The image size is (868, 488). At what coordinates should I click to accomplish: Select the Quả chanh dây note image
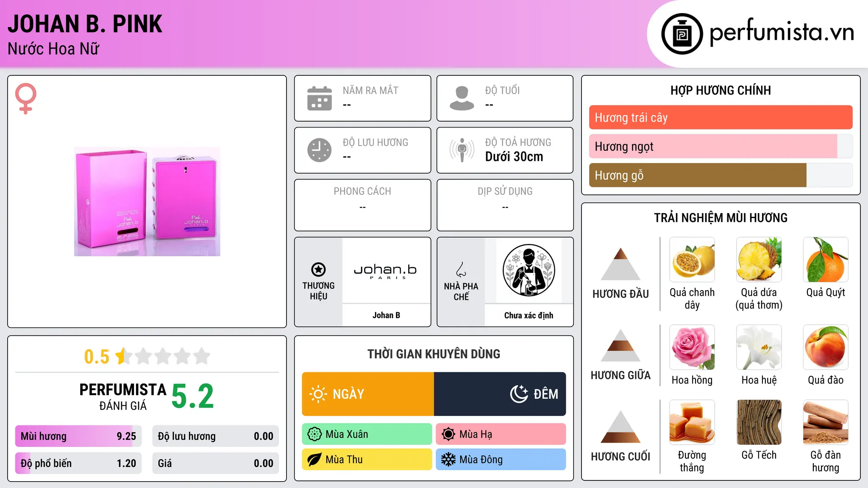click(x=692, y=260)
